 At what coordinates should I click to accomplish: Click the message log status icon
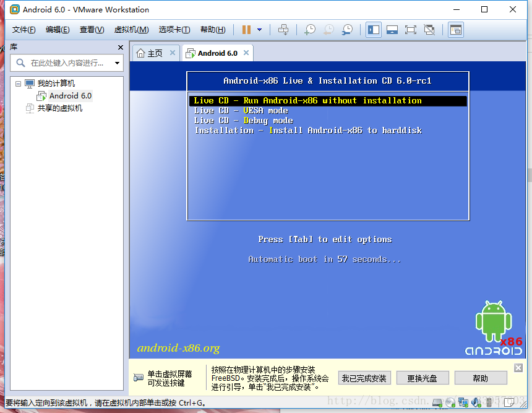coord(509,403)
